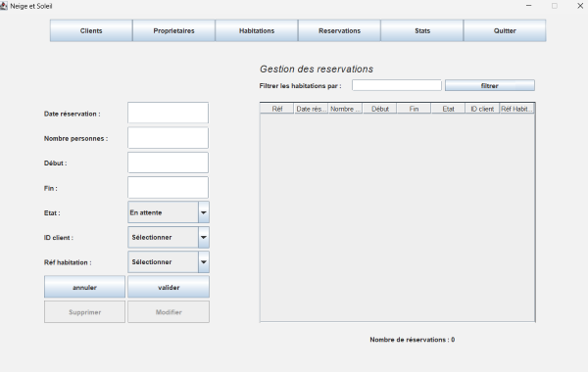This screenshot has width=588, height=372.
Task: Click the Réf column header
Action: point(277,109)
